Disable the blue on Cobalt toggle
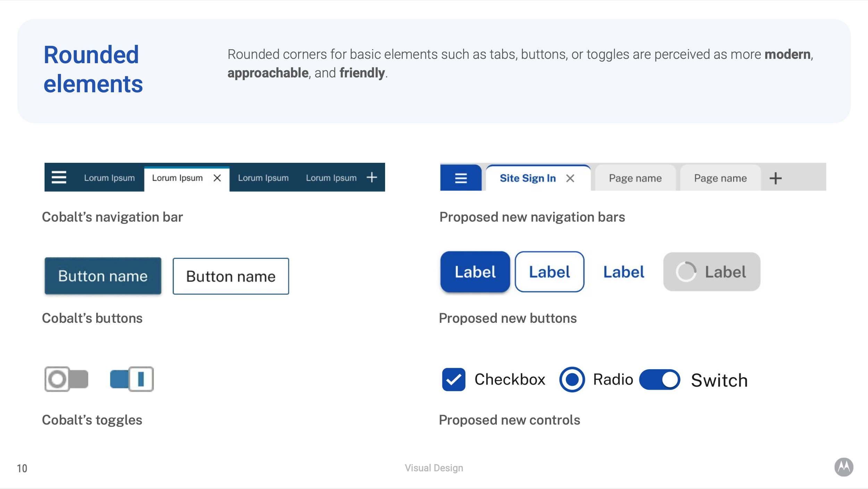The height and width of the screenshot is (489, 868). pyautogui.click(x=132, y=379)
